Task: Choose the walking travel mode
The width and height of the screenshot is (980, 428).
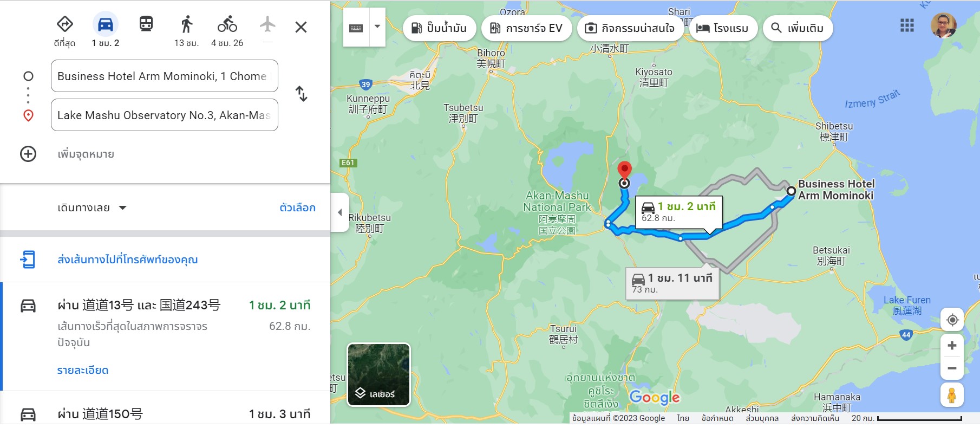Action: (187, 24)
